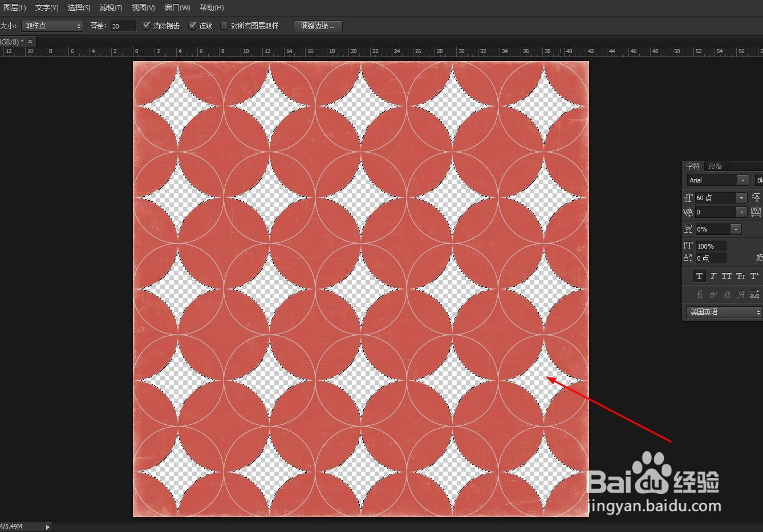Open the 取样点 sample size dropdown

[x=52, y=26]
